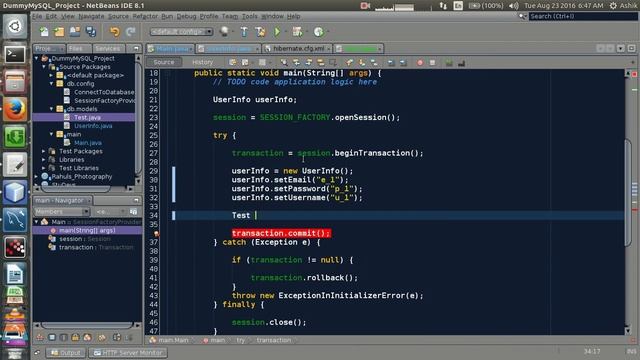Collapse the Source Packages node
Viewport: 640px width, 360px height.
pos(44,67)
